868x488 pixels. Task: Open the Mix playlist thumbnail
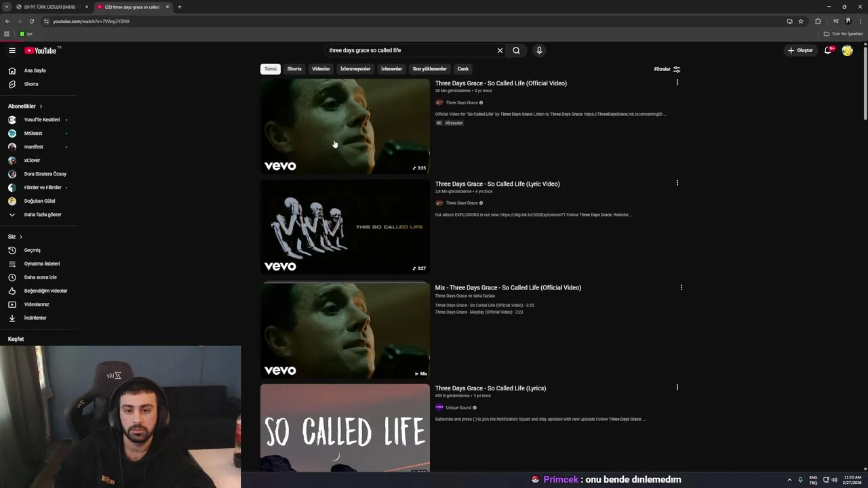[345, 330]
